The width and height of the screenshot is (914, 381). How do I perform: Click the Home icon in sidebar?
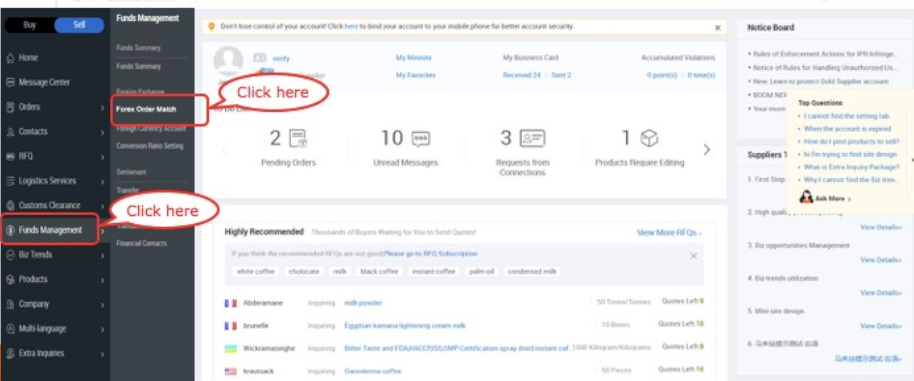pyautogui.click(x=10, y=58)
